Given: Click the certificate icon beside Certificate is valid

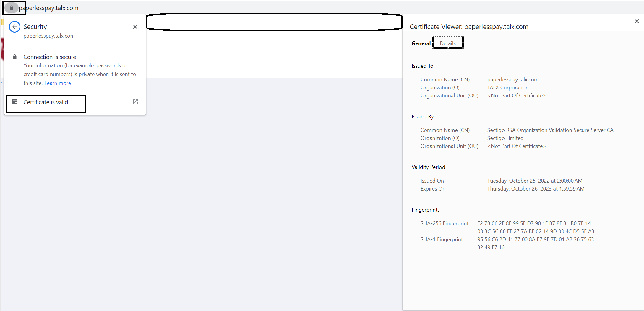Looking at the screenshot, I should coord(15,102).
